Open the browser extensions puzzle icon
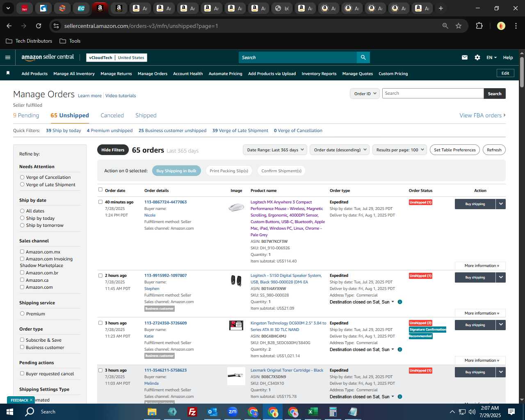This screenshot has height=420, width=525. click(x=479, y=26)
